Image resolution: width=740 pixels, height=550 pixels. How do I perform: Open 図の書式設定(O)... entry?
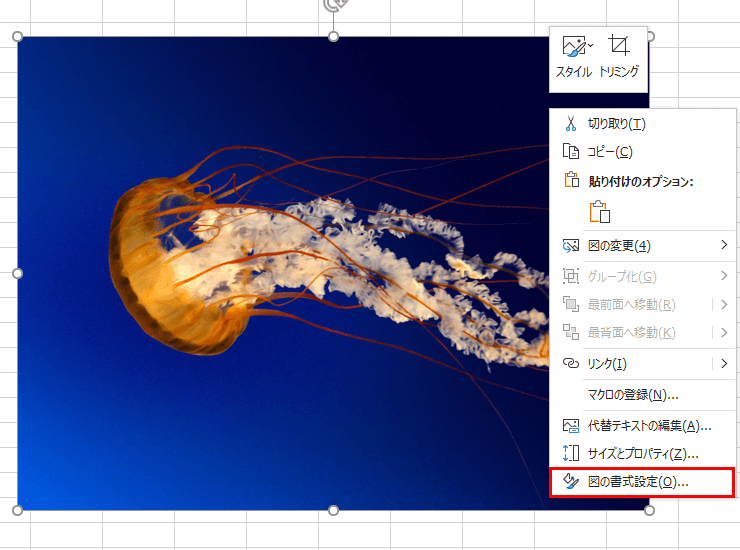pyautogui.click(x=642, y=482)
